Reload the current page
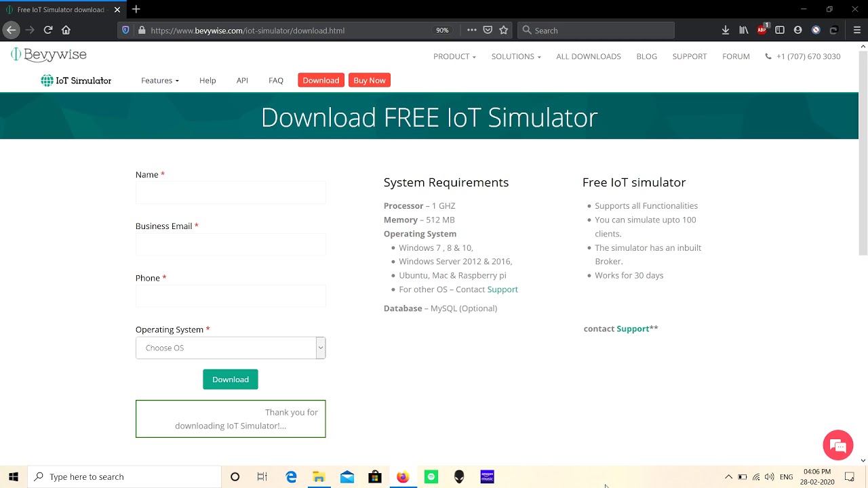Screen dimensions: 868x488 48,30
